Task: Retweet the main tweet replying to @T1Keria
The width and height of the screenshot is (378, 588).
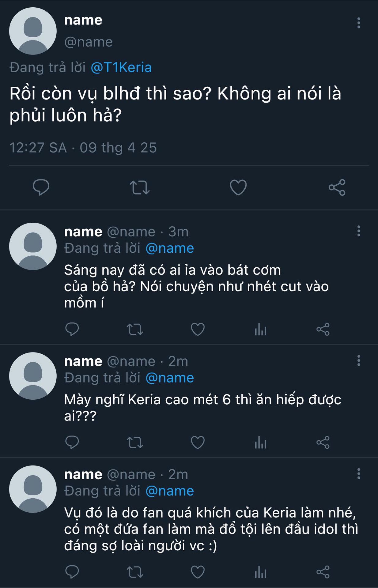Action: (140, 187)
